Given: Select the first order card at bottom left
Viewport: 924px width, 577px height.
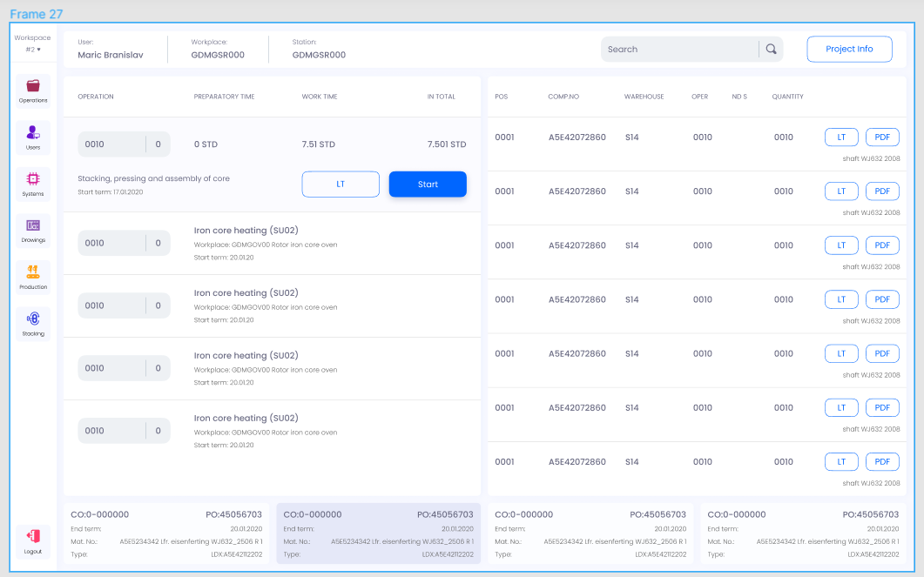Looking at the screenshot, I should (x=166, y=533).
